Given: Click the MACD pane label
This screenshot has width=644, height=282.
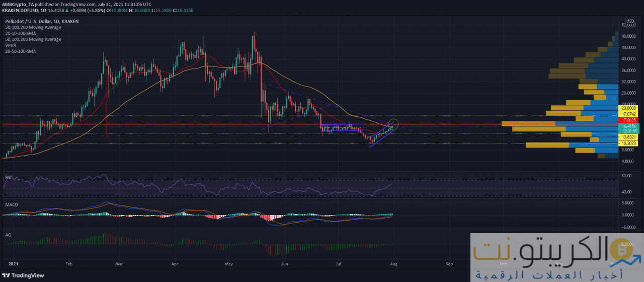Looking at the screenshot, I should (11, 206).
